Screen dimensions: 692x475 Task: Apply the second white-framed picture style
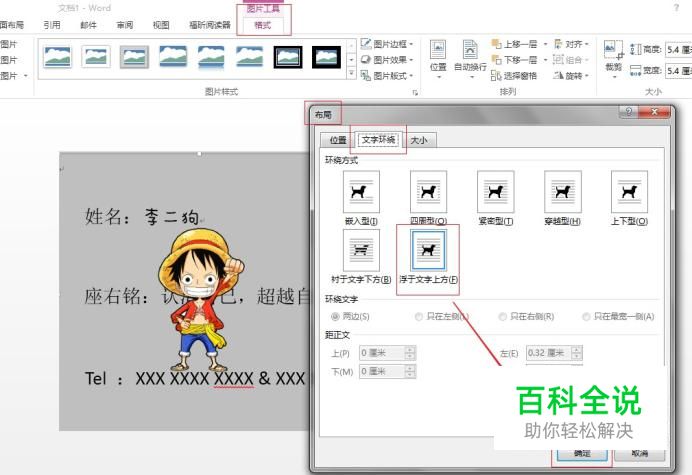click(96, 57)
